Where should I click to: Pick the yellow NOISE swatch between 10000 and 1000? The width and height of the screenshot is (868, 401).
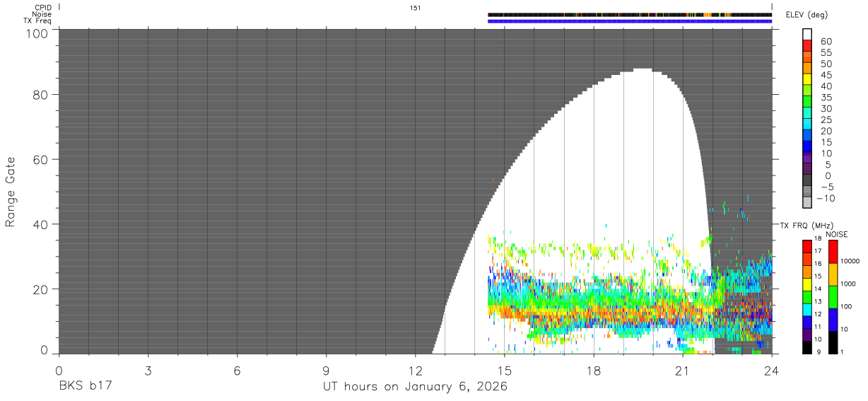coord(833,274)
